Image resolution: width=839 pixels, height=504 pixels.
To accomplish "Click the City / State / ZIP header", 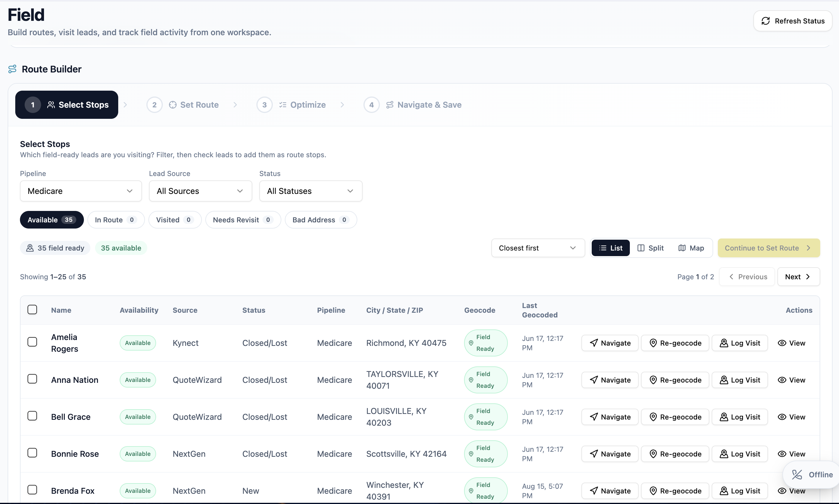I will pos(395,310).
